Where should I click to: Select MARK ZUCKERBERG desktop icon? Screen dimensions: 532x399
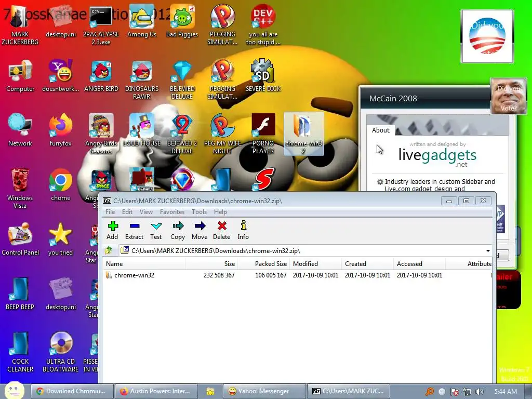20,25
